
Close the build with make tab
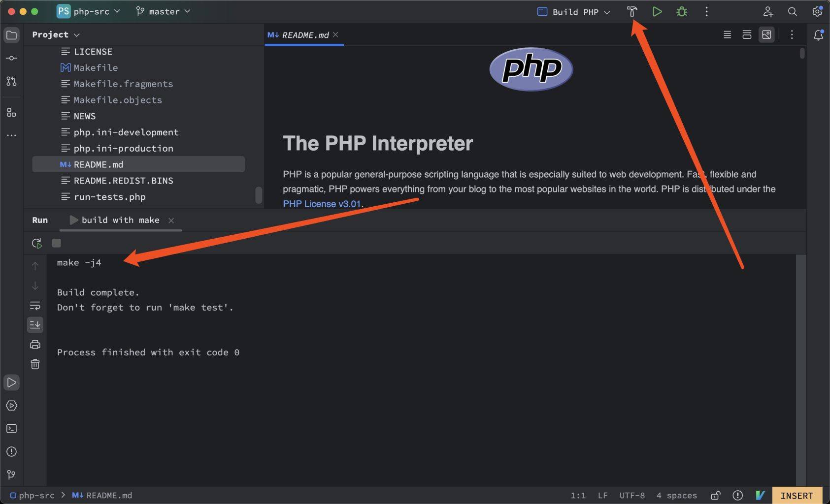point(171,220)
